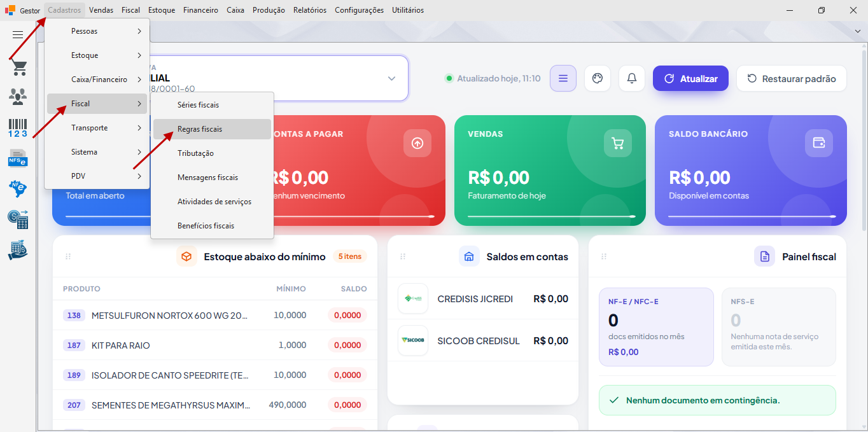Click the Restaurar padrão button
868x432 pixels.
pyautogui.click(x=792, y=78)
